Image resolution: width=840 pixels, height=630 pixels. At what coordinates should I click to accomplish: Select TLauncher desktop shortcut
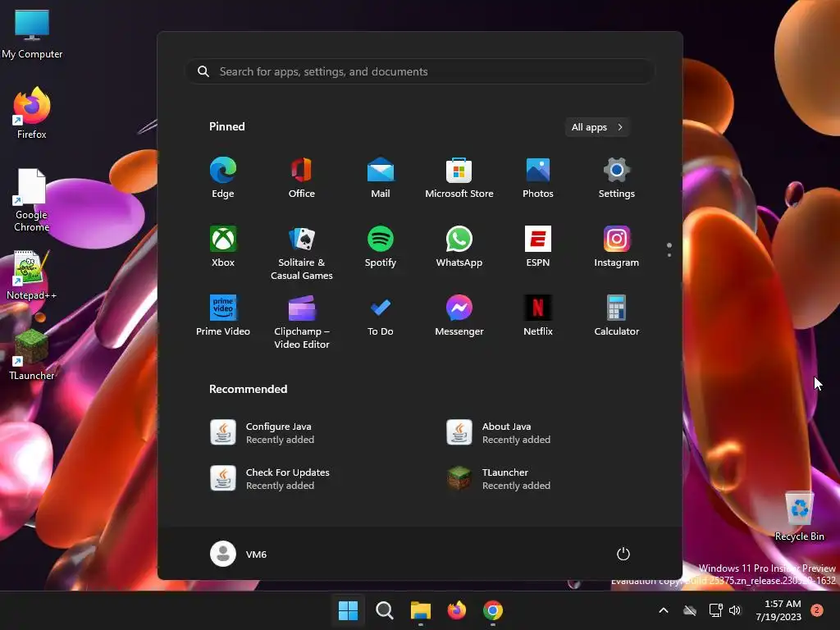[32, 355]
